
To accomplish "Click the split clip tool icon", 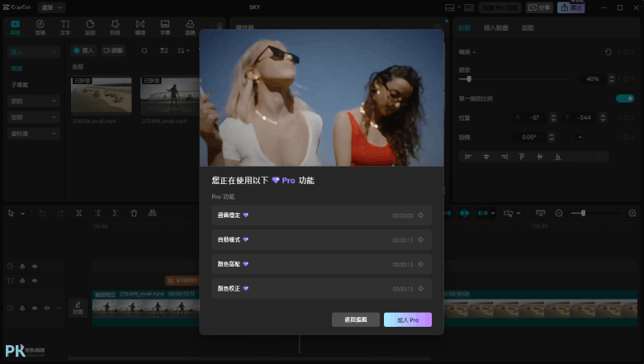I will click(79, 213).
